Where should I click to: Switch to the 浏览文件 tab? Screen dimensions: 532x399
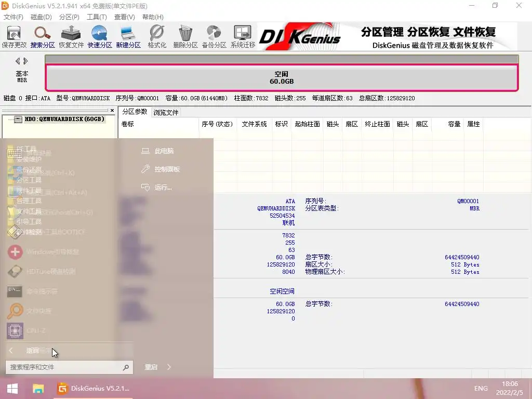166,112
